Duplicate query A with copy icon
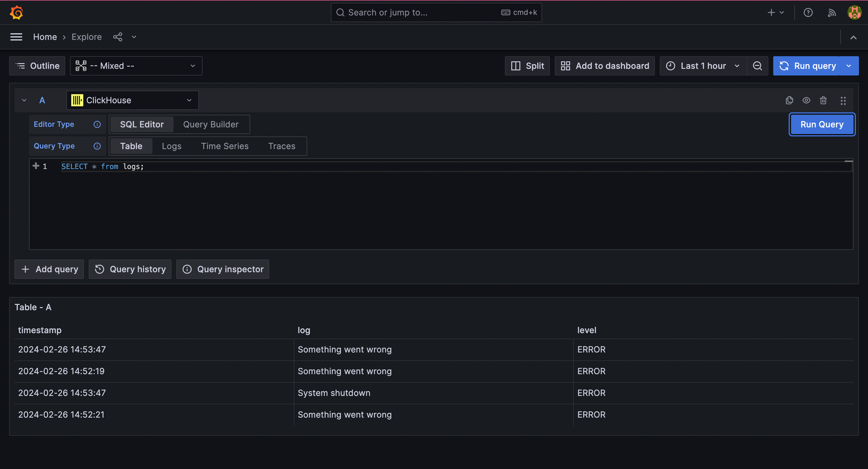 click(789, 100)
